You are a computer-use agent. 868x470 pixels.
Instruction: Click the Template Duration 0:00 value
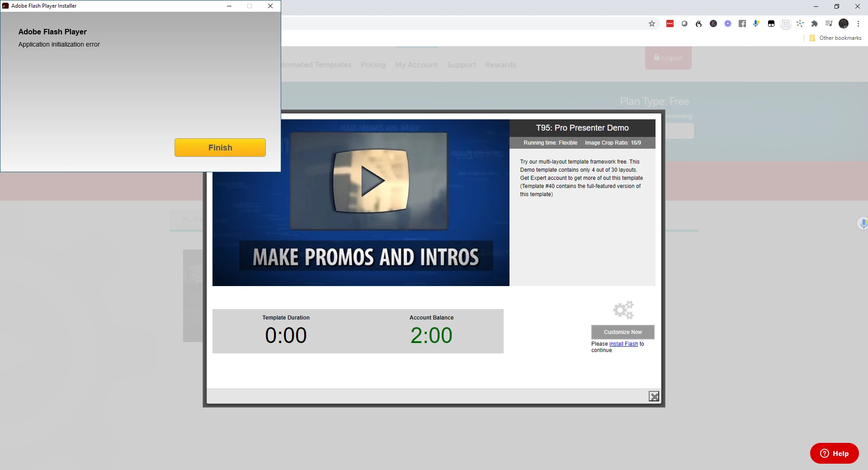(x=286, y=335)
